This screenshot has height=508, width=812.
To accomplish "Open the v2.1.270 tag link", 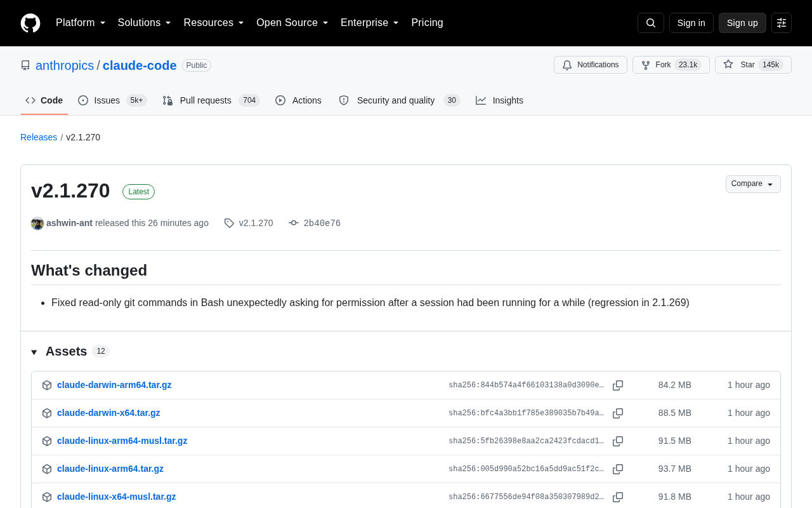I will 256,223.
